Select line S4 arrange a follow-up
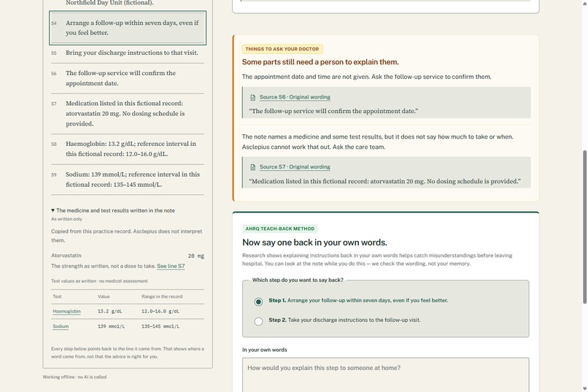This screenshot has width=588, height=392. (128, 28)
